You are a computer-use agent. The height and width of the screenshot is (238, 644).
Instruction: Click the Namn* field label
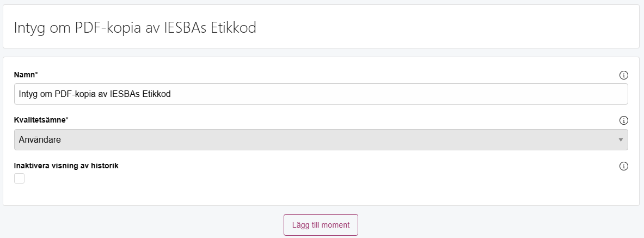[26, 75]
